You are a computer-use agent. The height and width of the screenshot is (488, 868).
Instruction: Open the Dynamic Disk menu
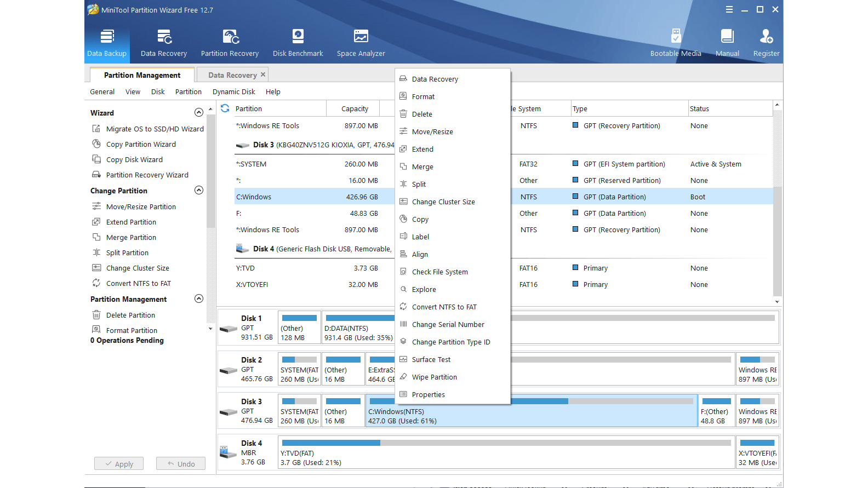[x=233, y=92]
